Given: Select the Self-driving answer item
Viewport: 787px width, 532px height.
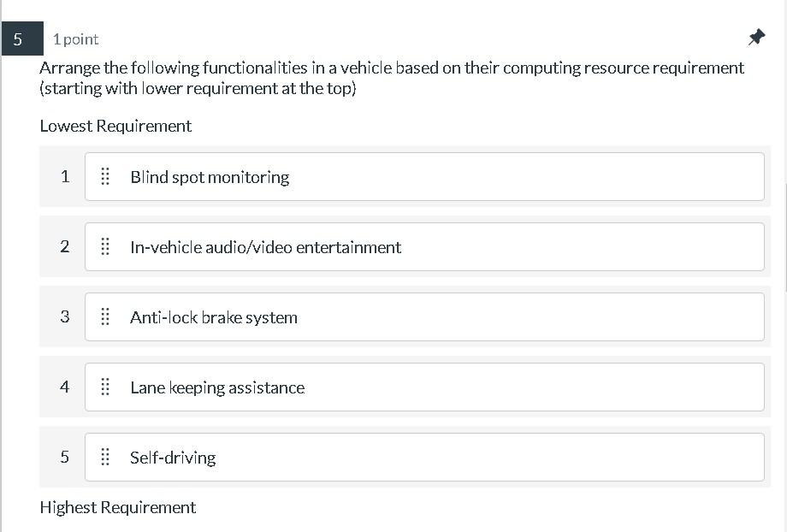Looking at the screenshot, I should [424, 458].
